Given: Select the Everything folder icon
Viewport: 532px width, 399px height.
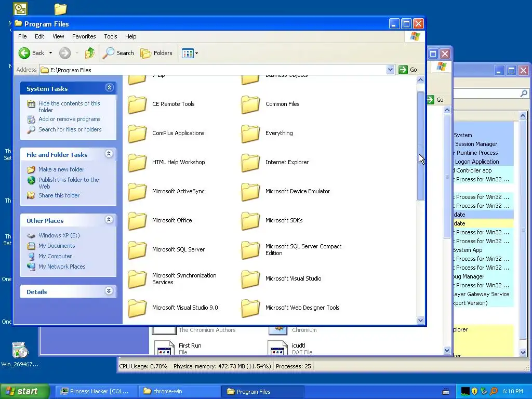Looking at the screenshot, I should point(250,134).
